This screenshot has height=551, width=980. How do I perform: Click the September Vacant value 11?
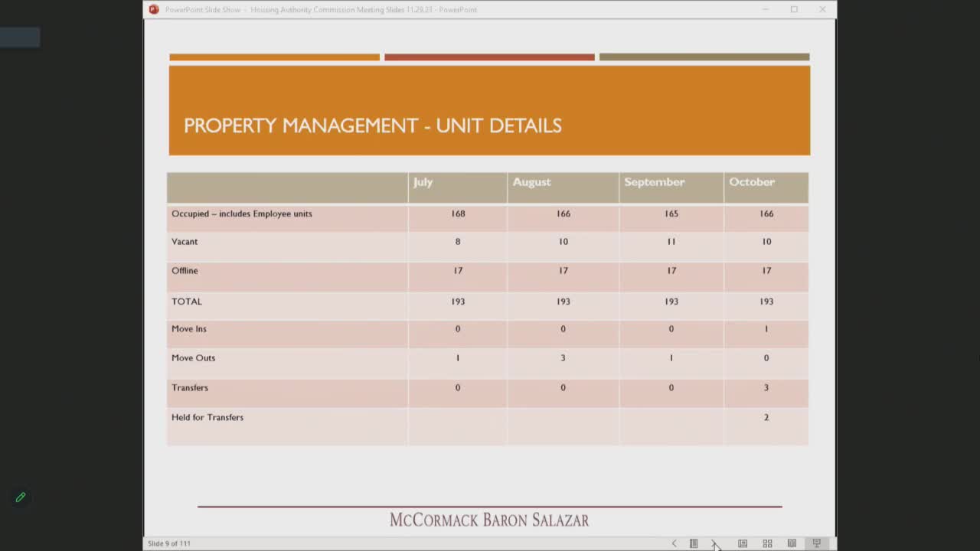point(671,241)
